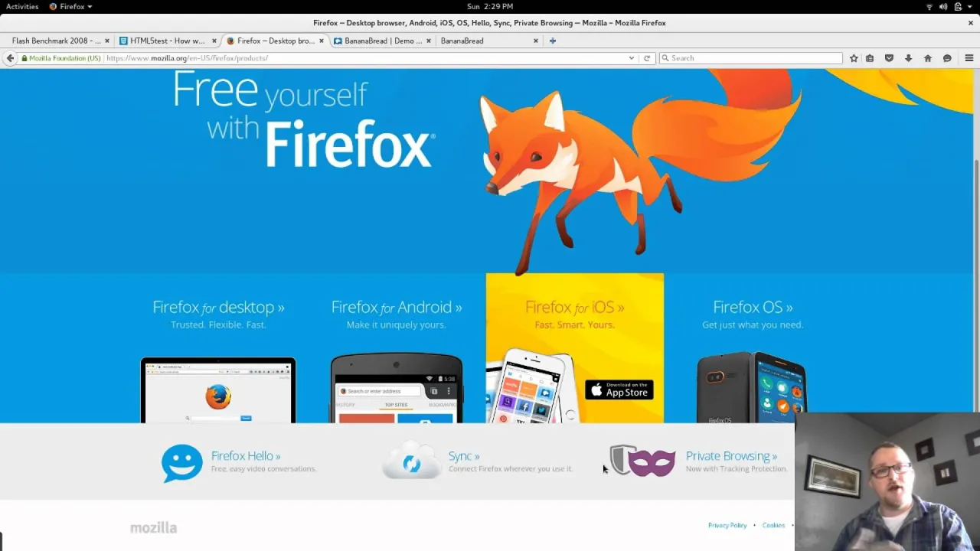Open the Firefox for desktop link
The height and width of the screenshot is (551, 980).
tap(218, 307)
